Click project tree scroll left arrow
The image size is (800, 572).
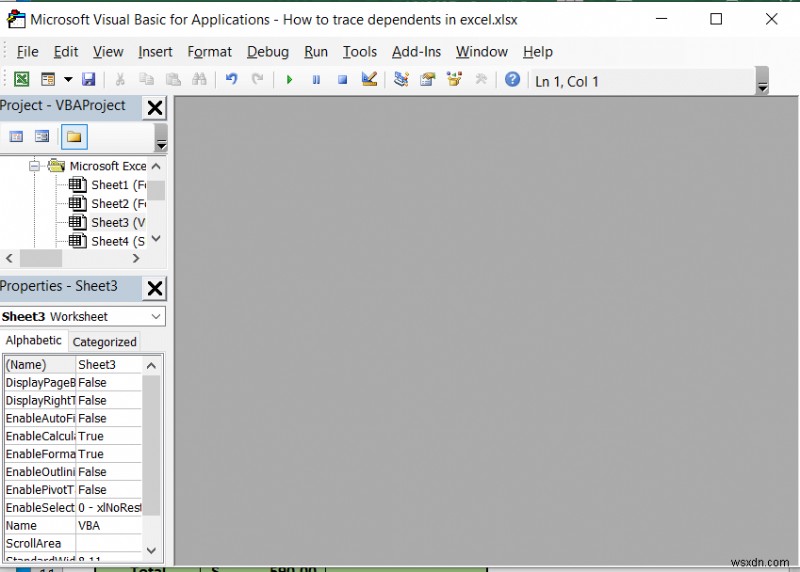click(9, 259)
